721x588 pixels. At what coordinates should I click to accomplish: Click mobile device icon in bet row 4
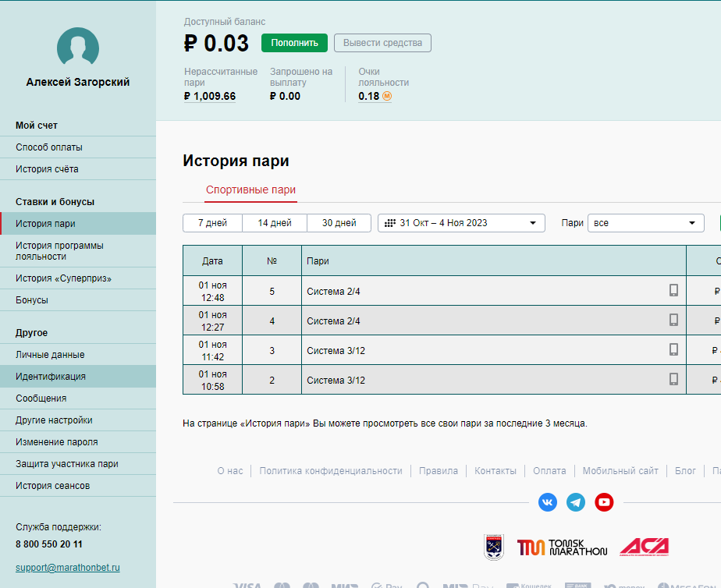tap(673, 320)
